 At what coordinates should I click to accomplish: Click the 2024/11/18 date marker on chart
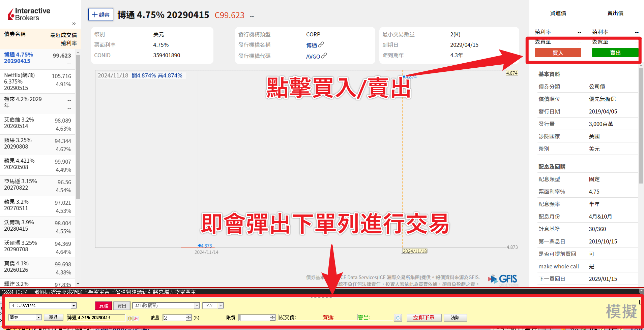click(415, 251)
